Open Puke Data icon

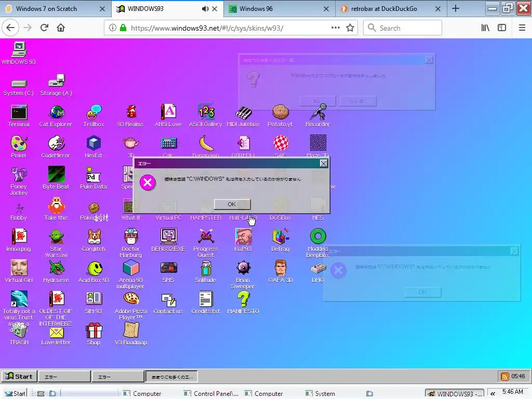tap(94, 178)
